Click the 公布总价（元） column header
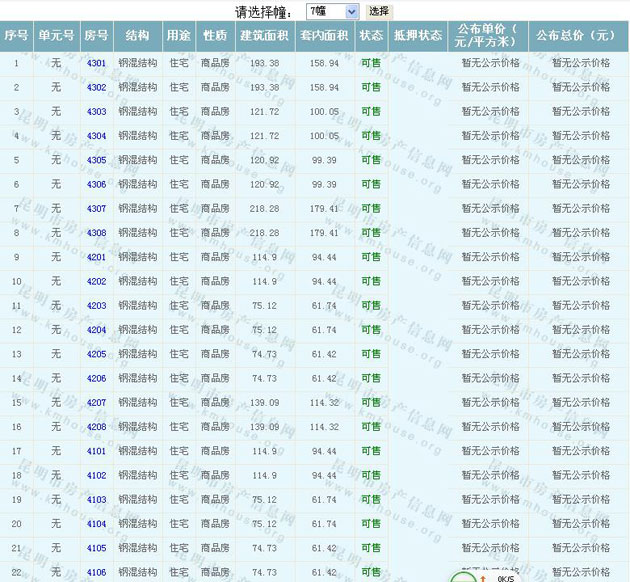 coord(575,35)
